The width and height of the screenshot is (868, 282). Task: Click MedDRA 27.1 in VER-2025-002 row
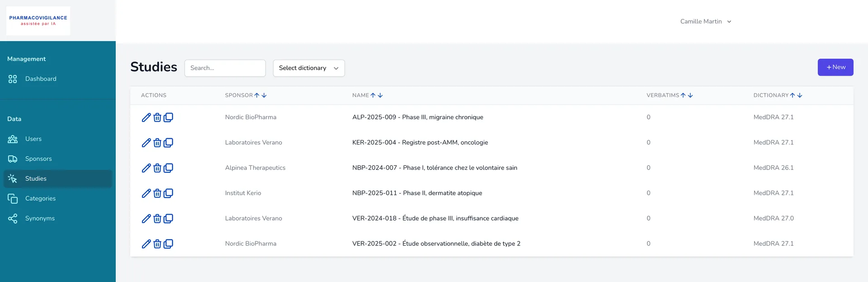(x=774, y=244)
